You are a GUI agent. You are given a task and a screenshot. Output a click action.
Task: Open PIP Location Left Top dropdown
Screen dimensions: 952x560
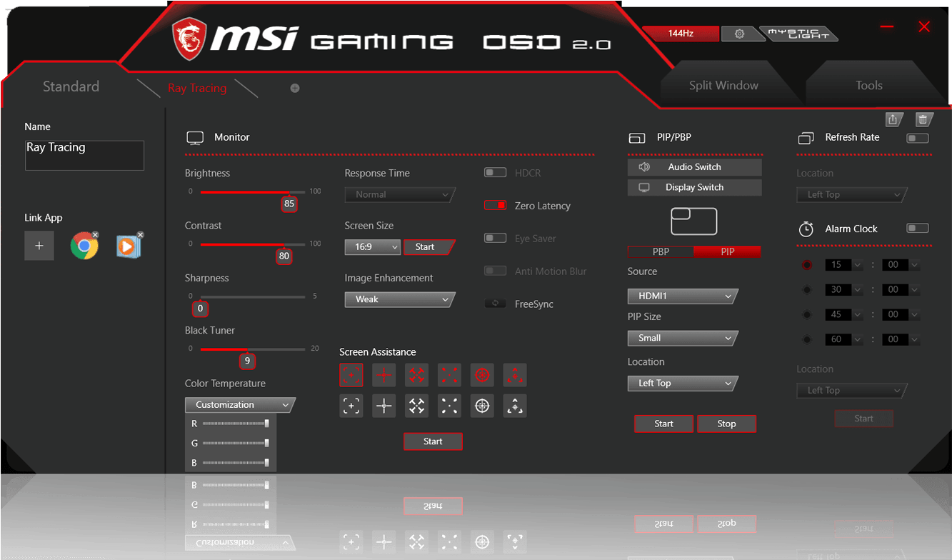683,383
